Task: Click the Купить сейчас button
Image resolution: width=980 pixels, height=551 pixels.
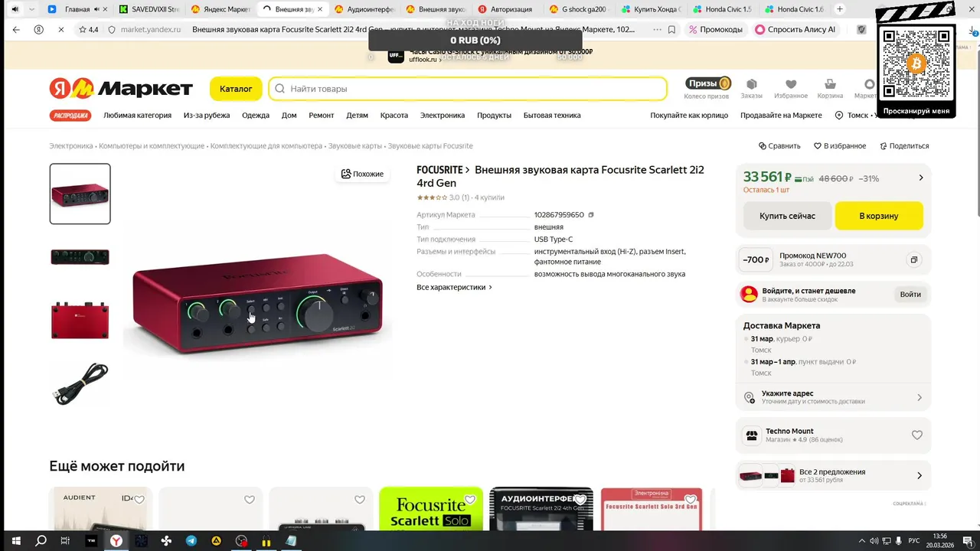Action: click(x=787, y=216)
